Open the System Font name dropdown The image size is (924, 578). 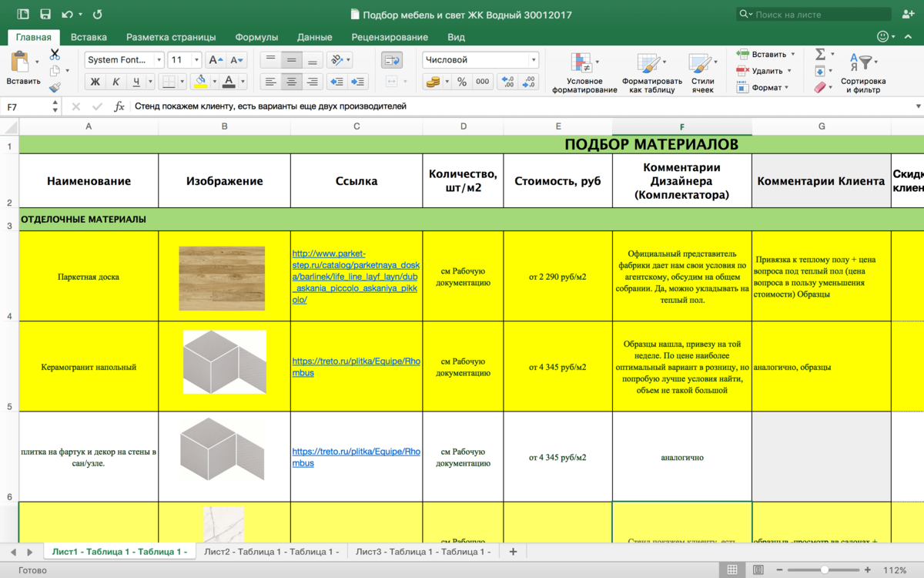[159, 60]
